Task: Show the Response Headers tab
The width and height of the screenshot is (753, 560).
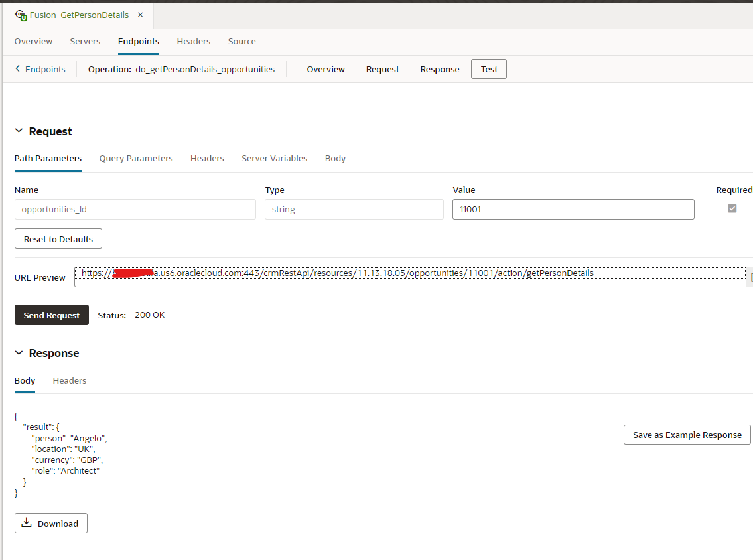Action: pos(70,380)
